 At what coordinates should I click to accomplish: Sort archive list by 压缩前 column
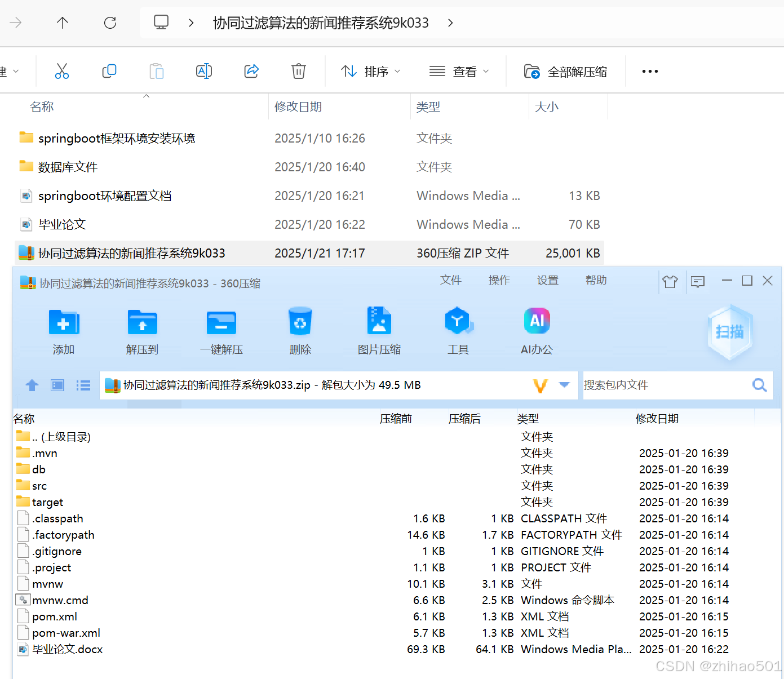[396, 419]
